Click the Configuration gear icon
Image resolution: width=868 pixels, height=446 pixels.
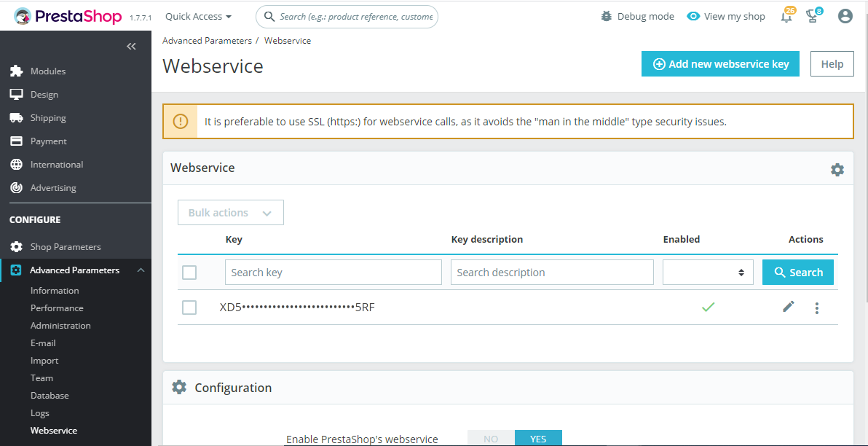pos(179,387)
